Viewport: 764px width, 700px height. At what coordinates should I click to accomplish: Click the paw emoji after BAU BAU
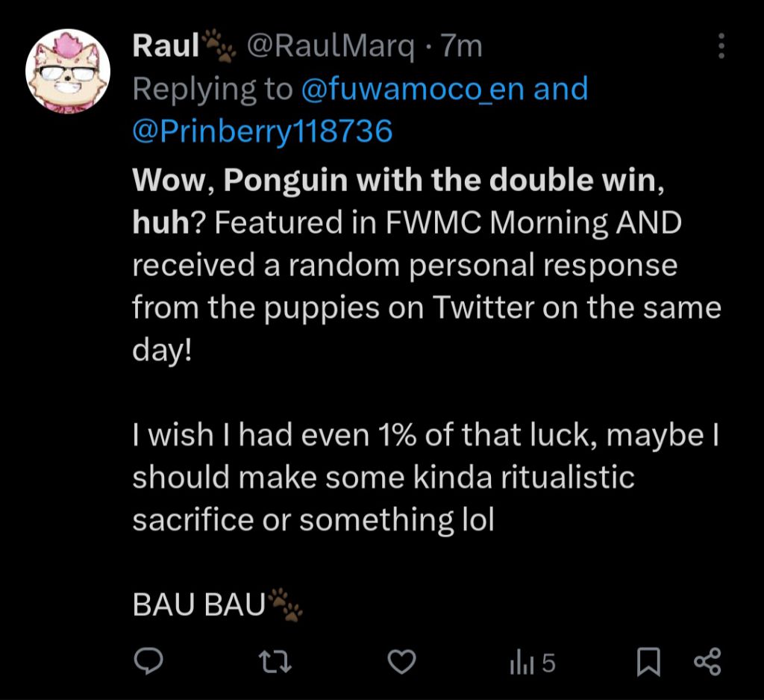tap(286, 604)
